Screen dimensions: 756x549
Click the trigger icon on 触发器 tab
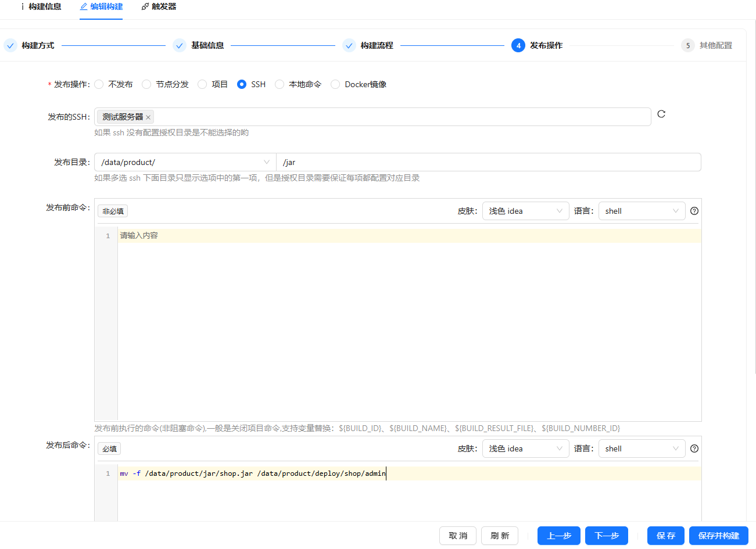(145, 8)
